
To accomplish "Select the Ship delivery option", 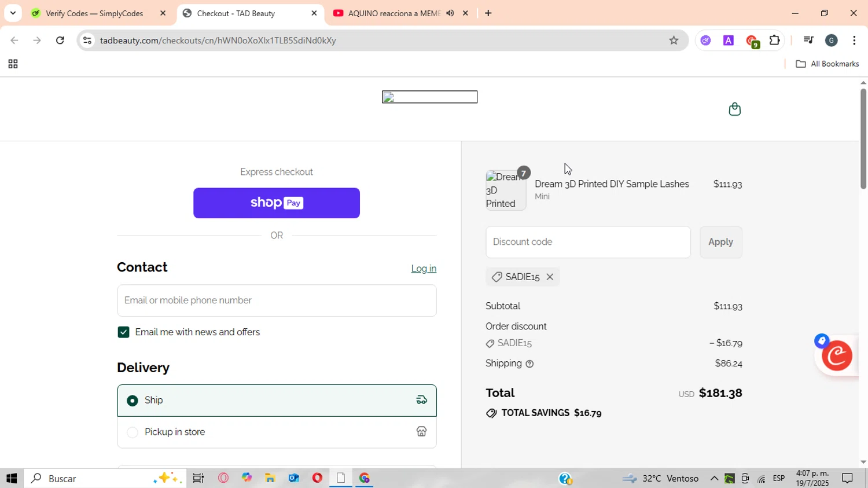I will tap(277, 401).
